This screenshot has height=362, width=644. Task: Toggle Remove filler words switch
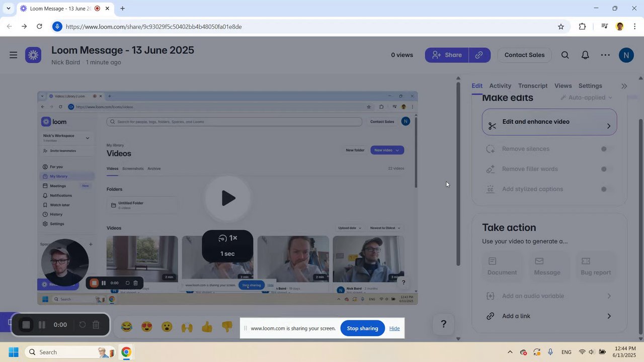tap(607, 169)
